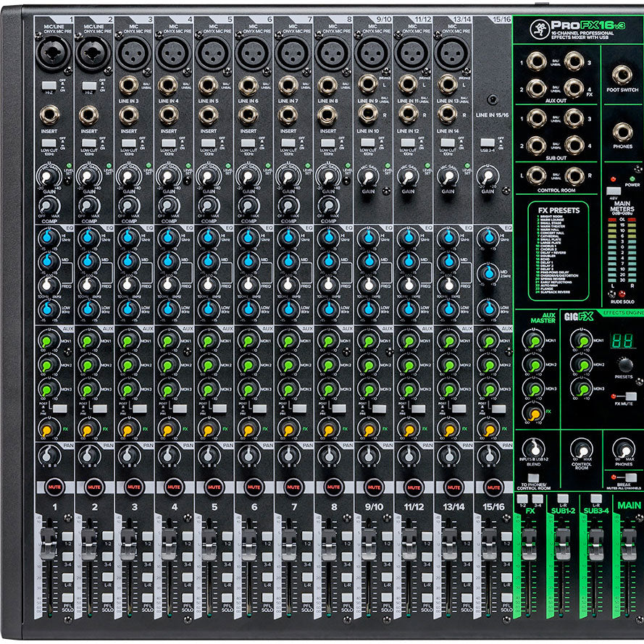This screenshot has height=644, width=644.
Task: Click the CONTROL ROOM level knob
Action: [581, 449]
